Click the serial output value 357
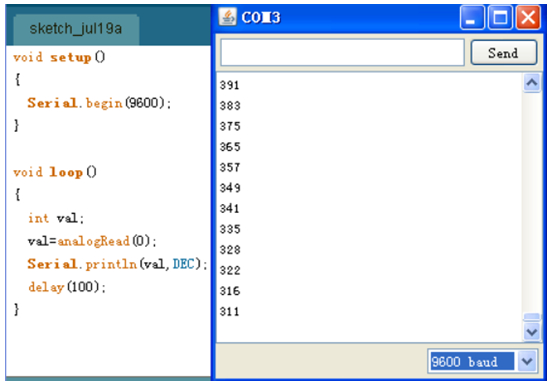Image resolution: width=553 pixels, height=386 pixels. tap(230, 167)
